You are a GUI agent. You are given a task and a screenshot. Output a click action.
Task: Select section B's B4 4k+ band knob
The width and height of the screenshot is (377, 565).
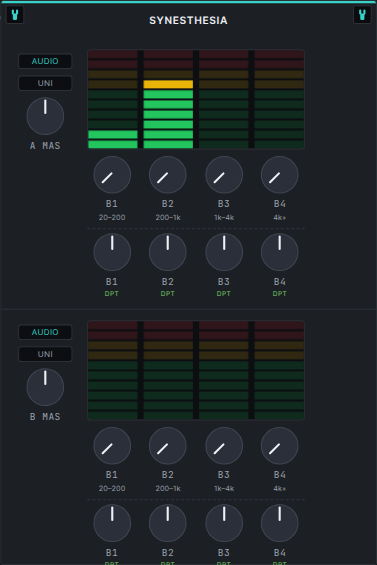coord(279,446)
